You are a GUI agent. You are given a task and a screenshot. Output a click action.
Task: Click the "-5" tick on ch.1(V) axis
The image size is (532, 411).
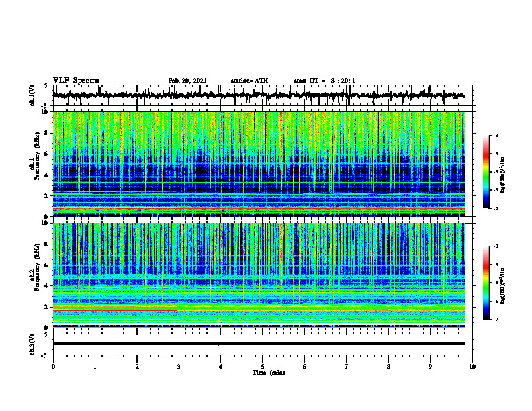tap(46, 105)
